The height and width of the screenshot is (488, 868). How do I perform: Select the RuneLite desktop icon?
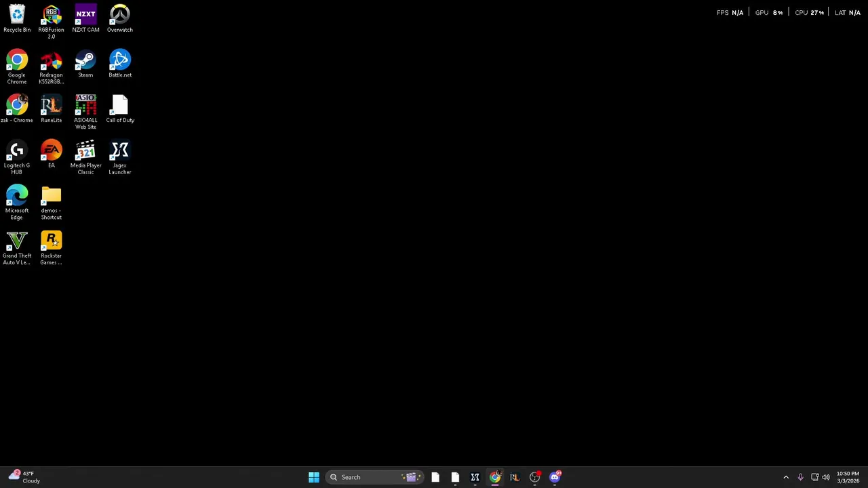tap(51, 109)
